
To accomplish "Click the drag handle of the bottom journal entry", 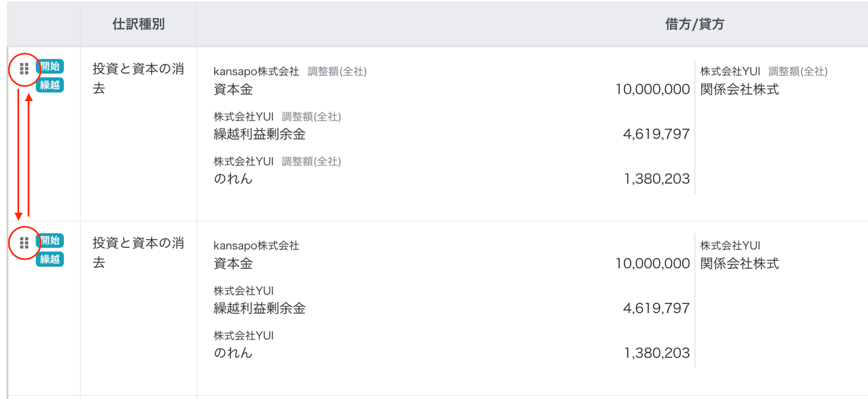I will pyautogui.click(x=24, y=243).
